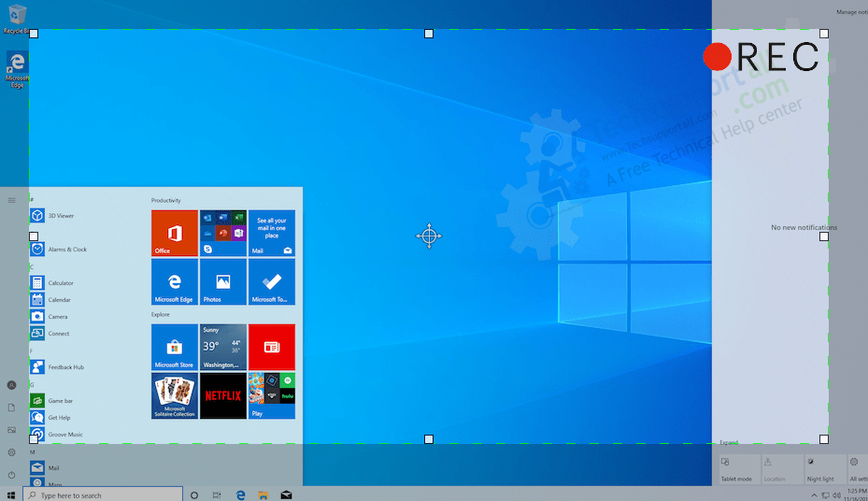Viewport: 868px width, 501px height.
Task: Open Mail from the taskbar
Action: [286, 494]
